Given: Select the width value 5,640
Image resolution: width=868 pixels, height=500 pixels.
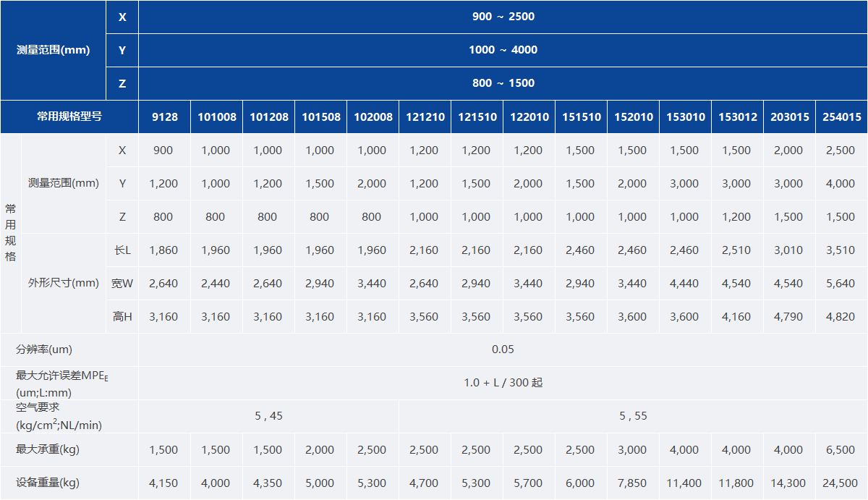Looking at the screenshot, I should (x=841, y=283).
